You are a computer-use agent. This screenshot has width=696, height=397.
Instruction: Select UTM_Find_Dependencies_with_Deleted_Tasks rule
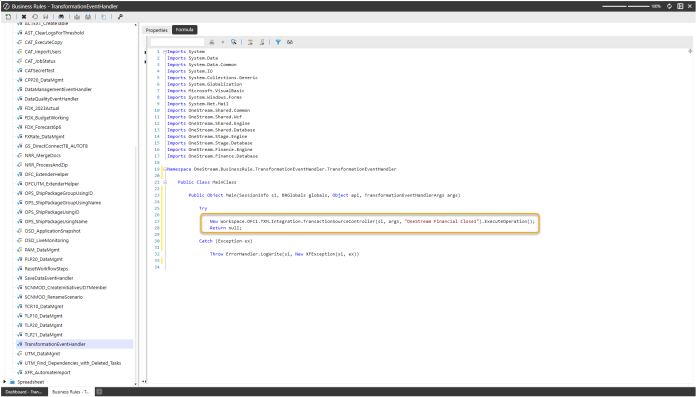point(73,363)
